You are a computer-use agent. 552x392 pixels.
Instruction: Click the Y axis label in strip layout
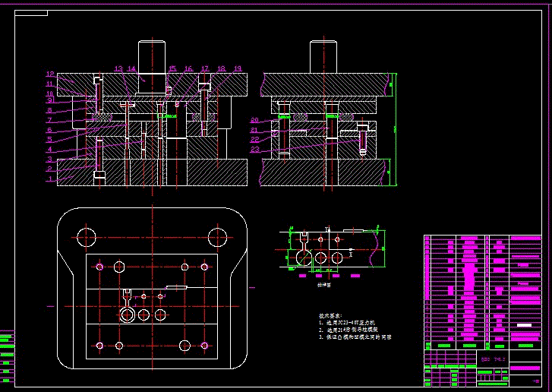click(x=326, y=229)
